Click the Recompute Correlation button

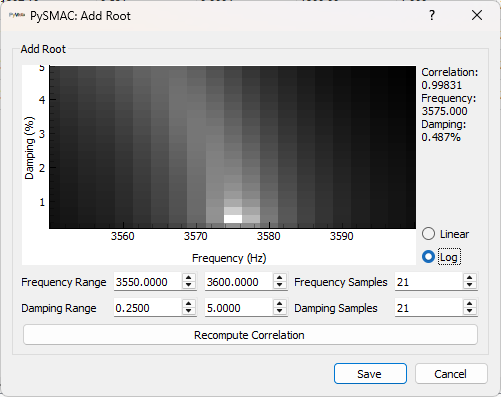click(x=250, y=335)
